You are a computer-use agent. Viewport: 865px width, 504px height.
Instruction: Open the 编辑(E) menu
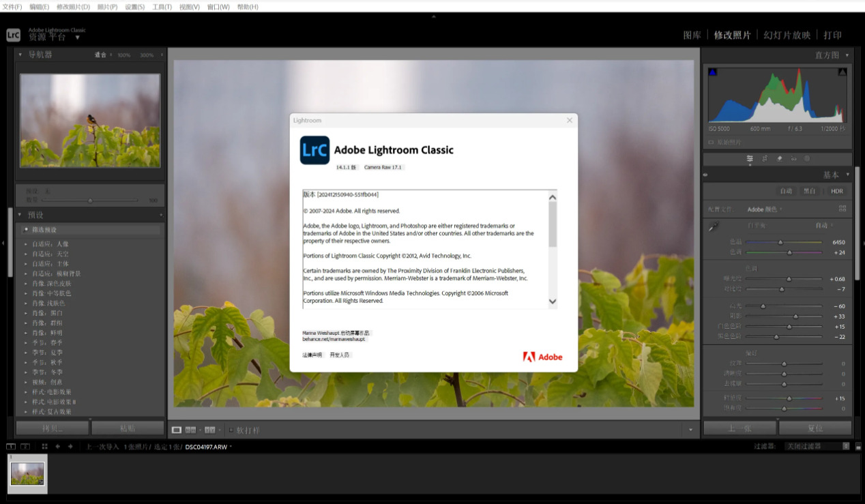pos(40,7)
